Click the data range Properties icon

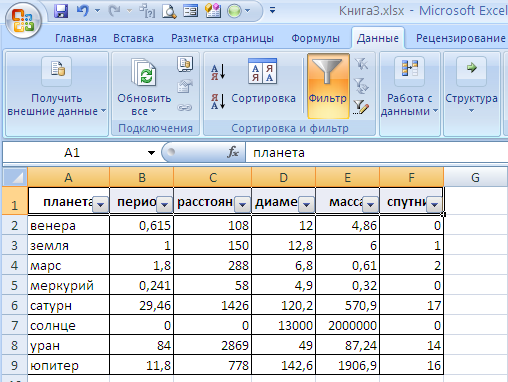pos(185,86)
